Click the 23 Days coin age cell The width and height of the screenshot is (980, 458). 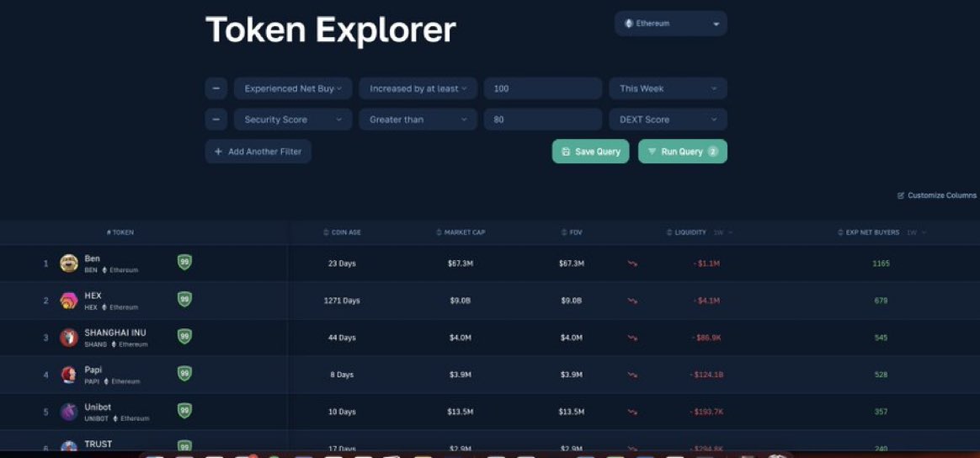click(342, 264)
